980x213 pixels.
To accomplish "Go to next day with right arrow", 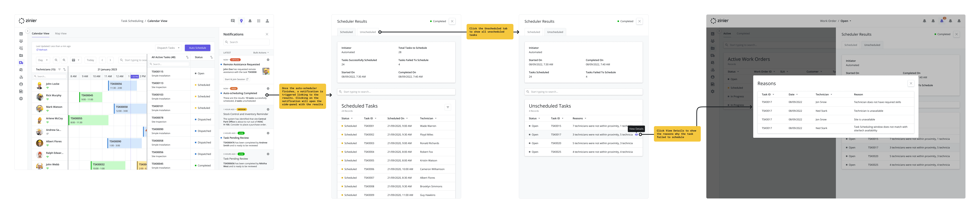I will [x=110, y=60].
